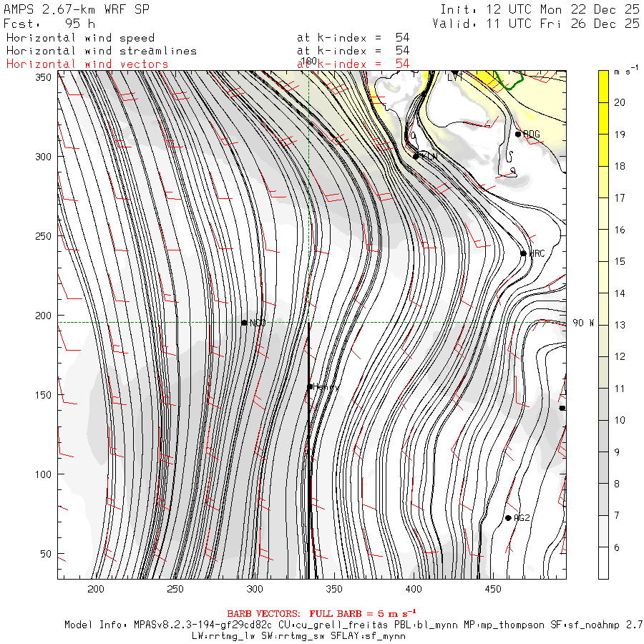Click the 'Valid: 11 UTC Fri 26 Dec 25' text
This screenshot has width=644, height=644.
[x=535, y=24]
